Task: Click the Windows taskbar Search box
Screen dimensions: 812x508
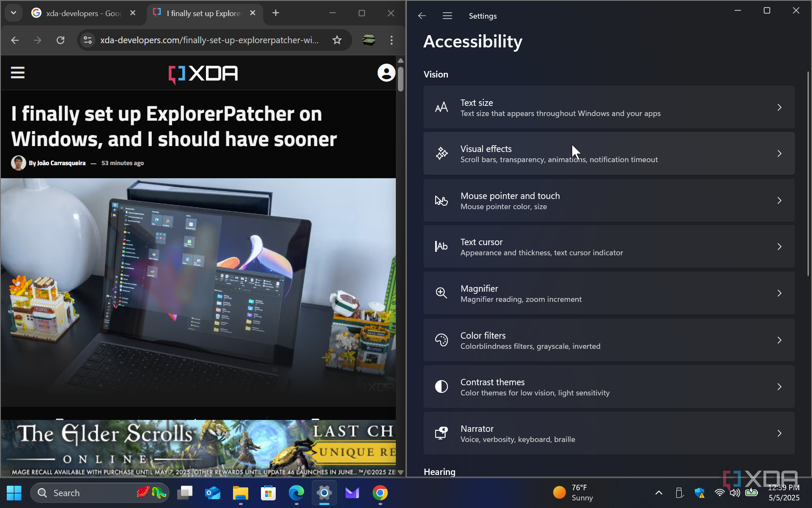Action: [100, 493]
